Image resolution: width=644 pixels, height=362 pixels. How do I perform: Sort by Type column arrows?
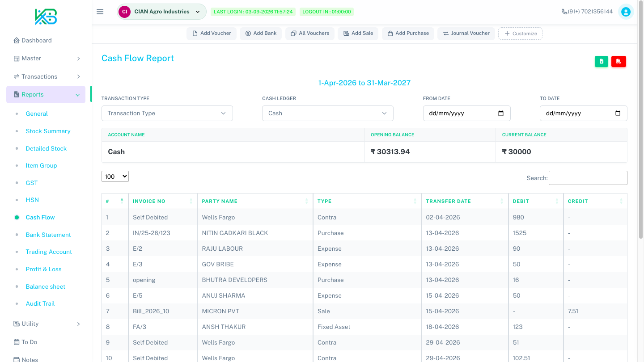pos(415,201)
